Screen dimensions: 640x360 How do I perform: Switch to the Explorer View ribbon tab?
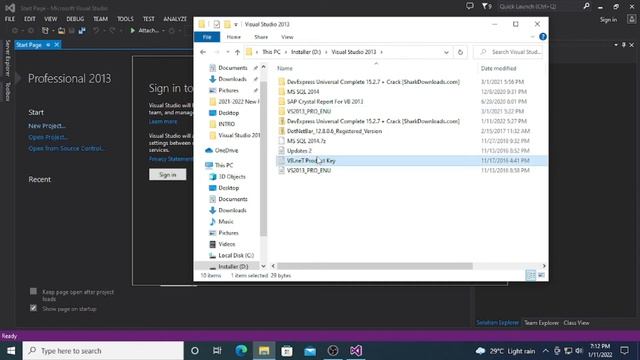[287, 37]
